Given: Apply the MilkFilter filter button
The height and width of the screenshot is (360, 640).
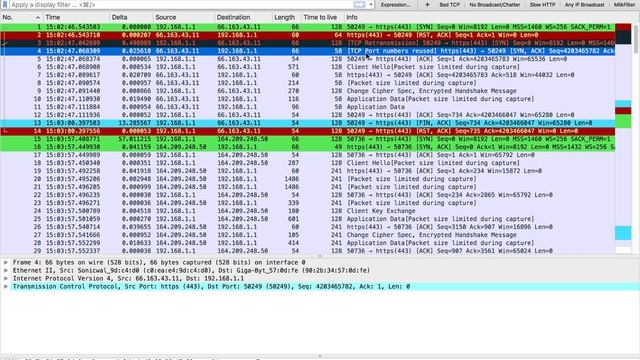Looking at the screenshot, I should point(624,4).
